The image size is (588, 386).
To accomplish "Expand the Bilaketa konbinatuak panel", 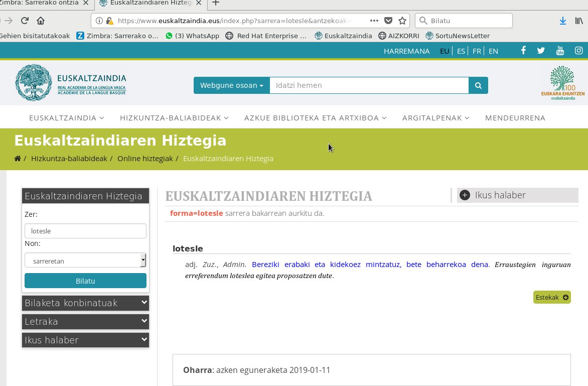I will click(85, 303).
